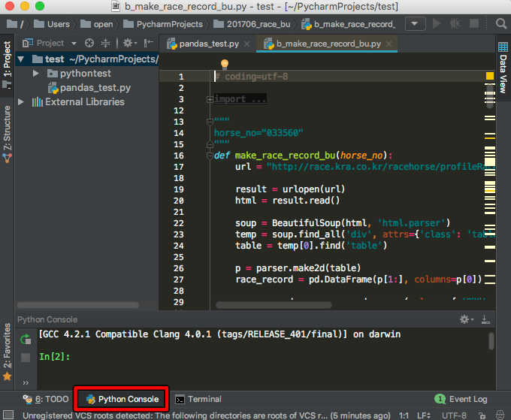This screenshot has width=511, height=420.
Task: Open the 6: TODO tool window
Action: coord(46,399)
